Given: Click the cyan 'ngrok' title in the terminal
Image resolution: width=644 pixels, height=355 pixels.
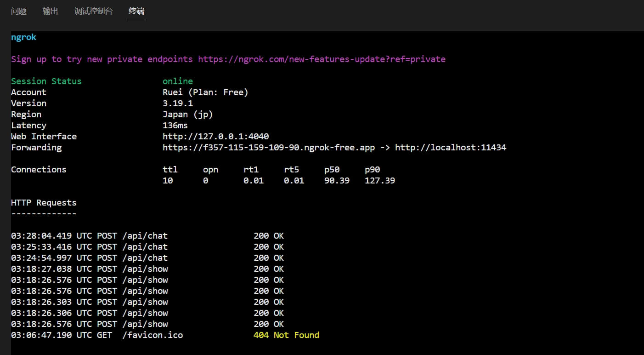Looking at the screenshot, I should coord(23,37).
